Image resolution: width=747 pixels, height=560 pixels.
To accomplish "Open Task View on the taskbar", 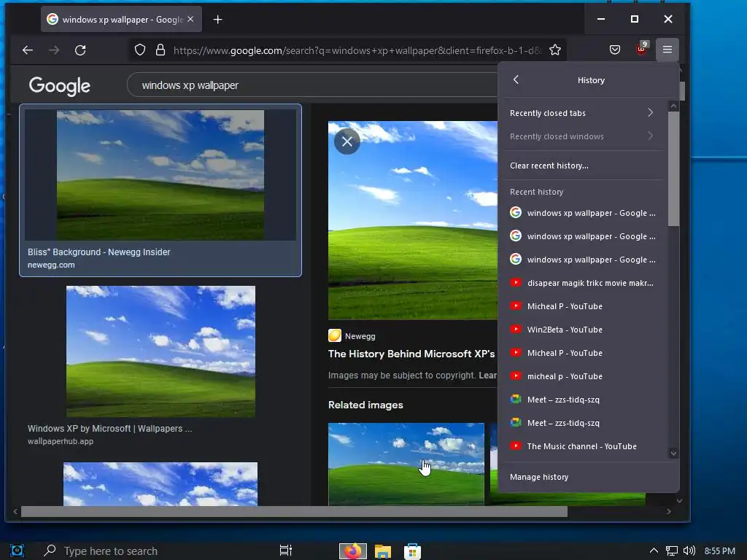I will pos(286,551).
